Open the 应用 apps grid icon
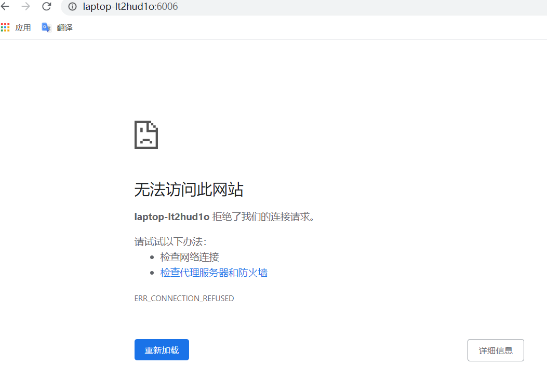Viewport: 547px width, 392px height. point(5,27)
